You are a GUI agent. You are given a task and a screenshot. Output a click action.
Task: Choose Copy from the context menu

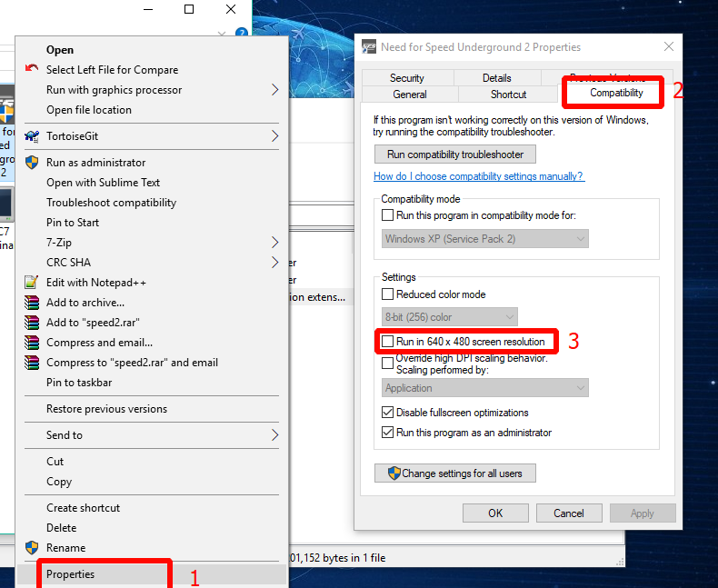(152, 482)
